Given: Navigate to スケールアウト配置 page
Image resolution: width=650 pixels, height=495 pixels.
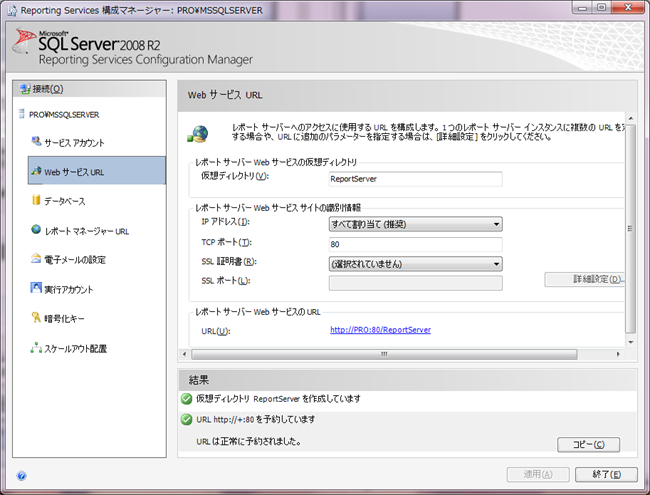Looking at the screenshot, I should (x=75, y=349).
